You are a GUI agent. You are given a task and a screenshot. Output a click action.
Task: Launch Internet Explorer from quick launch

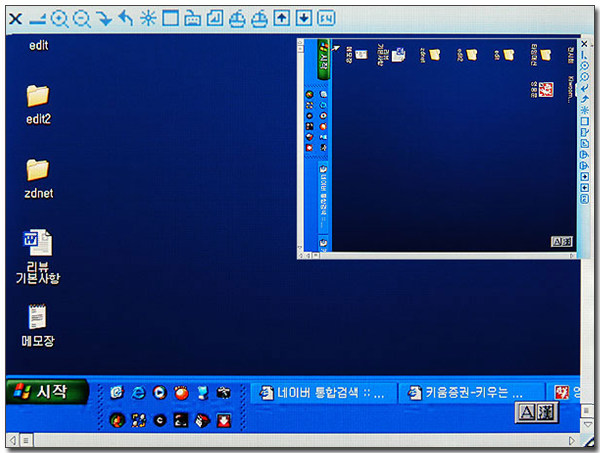point(138,393)
